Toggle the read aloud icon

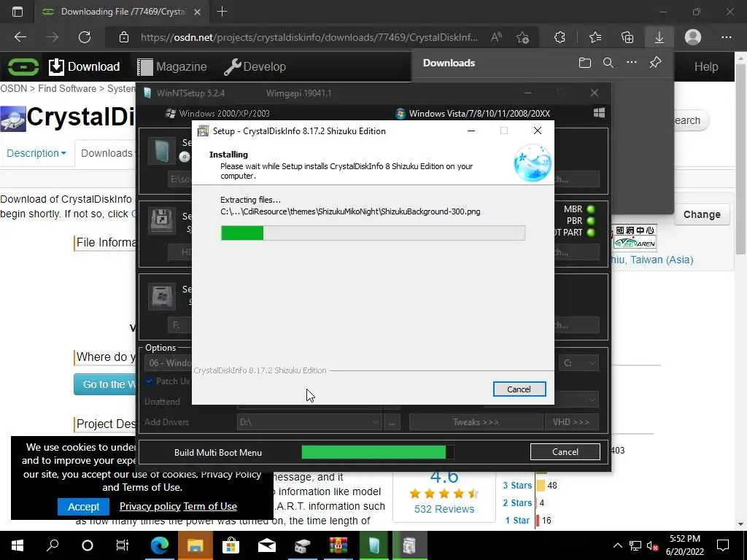[496, 37]
